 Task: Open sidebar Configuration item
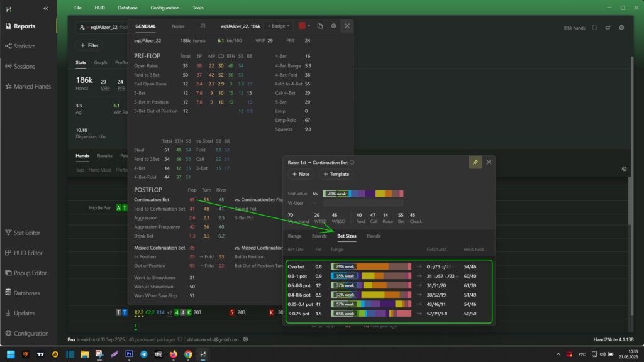[26, 333]
